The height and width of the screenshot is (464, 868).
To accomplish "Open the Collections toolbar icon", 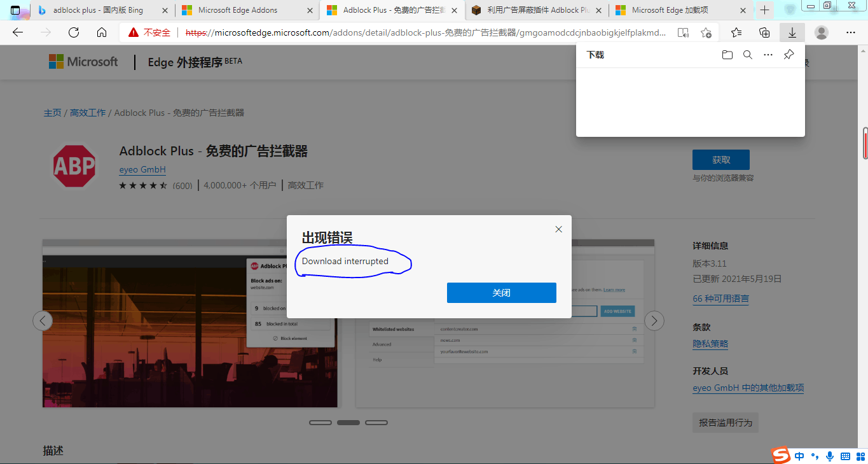I will pos(764,32).
